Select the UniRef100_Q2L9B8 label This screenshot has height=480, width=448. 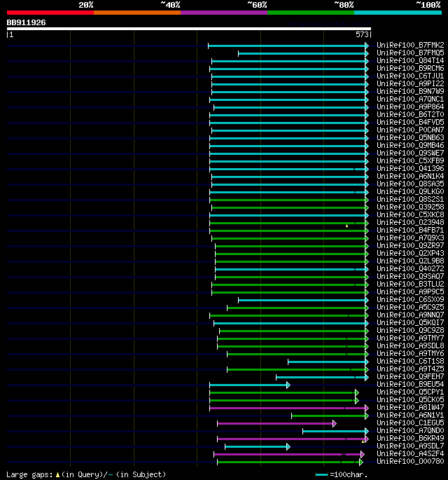tap(410, 261)
